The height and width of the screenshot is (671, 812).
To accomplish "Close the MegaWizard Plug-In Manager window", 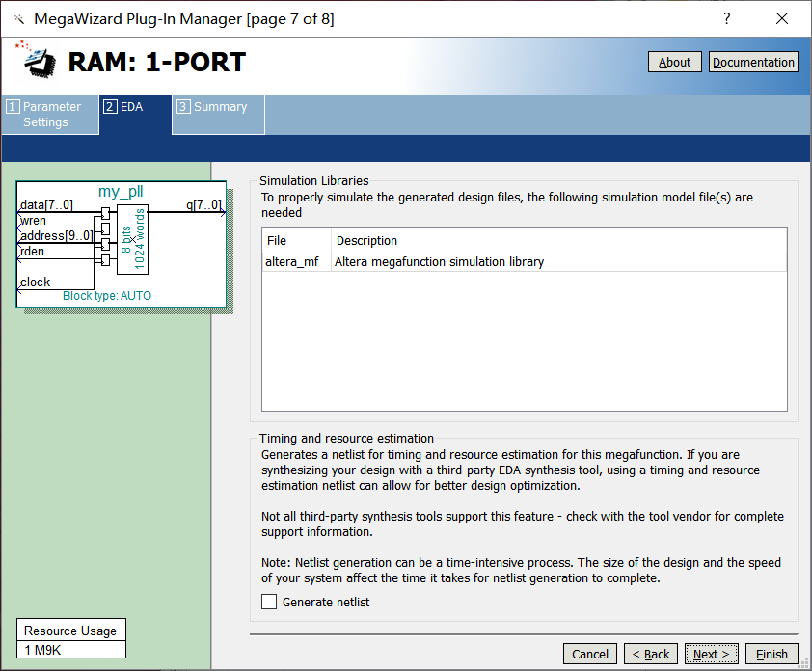I will click(x=782, y=19).
